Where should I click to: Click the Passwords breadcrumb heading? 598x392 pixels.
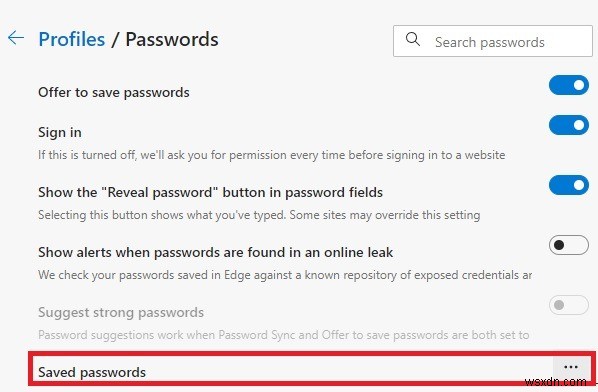172,39
